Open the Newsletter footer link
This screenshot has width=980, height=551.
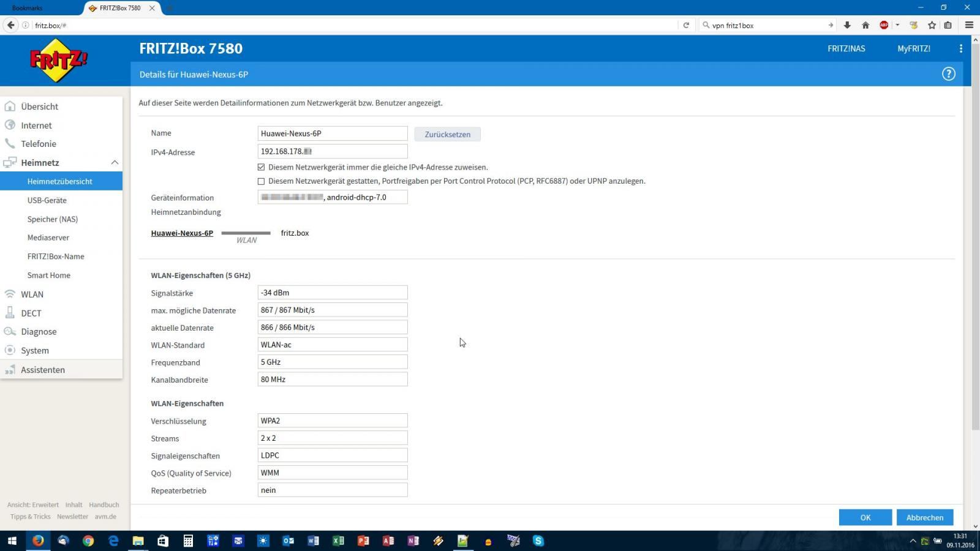73,517
